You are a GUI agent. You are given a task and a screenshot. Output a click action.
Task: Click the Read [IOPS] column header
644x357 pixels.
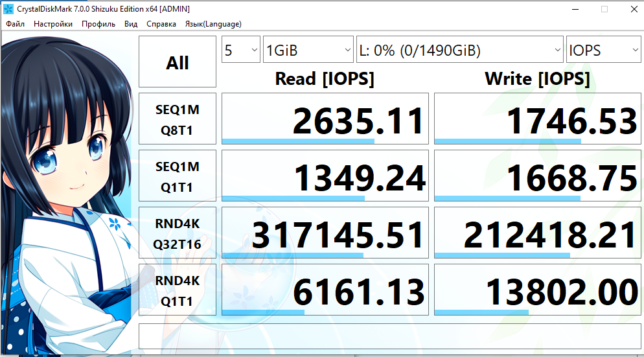pyautogui.click(x=325, y=78)
